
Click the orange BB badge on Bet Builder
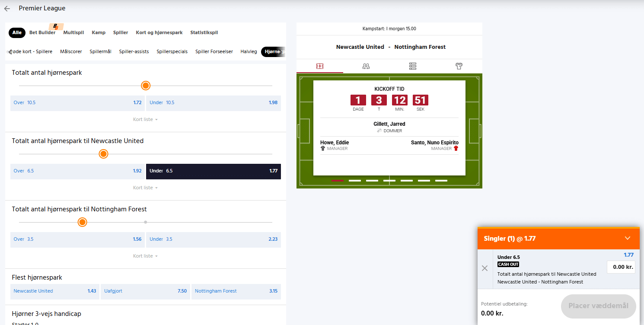coord(56,26)
